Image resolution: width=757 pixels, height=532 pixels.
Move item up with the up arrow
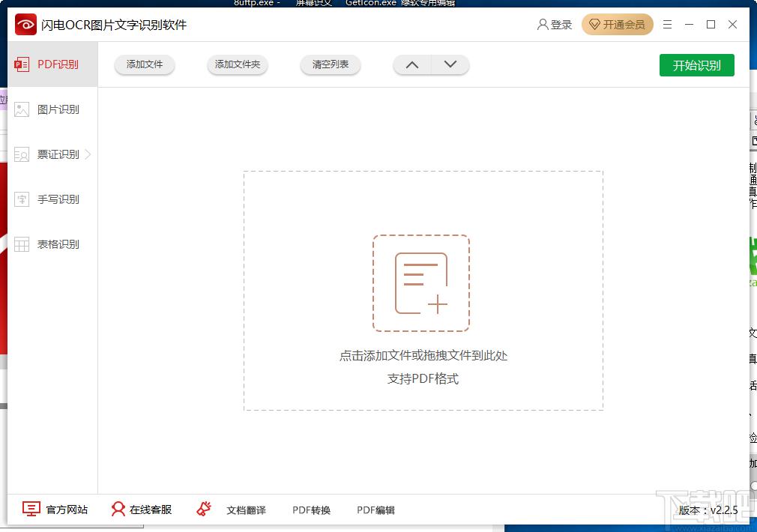(x=412, y=64)
